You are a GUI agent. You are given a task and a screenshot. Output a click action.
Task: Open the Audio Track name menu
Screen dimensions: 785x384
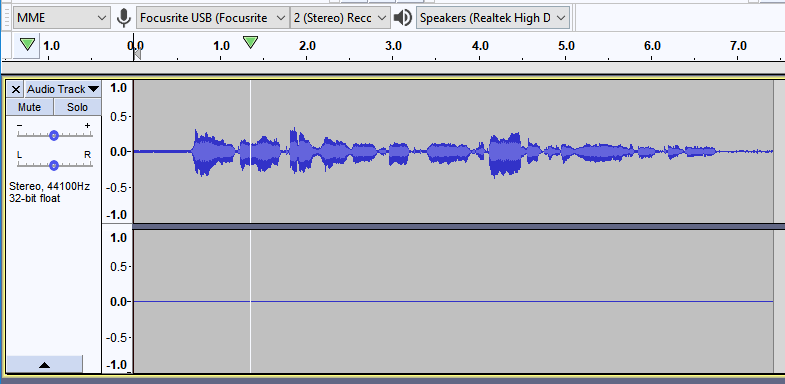click(63, 90)
